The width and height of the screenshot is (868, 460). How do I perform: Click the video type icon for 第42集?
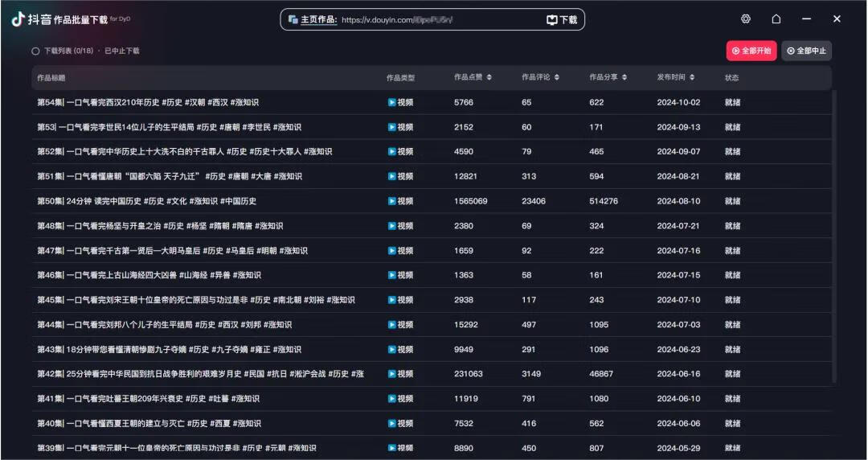click(x=392, y=374)
